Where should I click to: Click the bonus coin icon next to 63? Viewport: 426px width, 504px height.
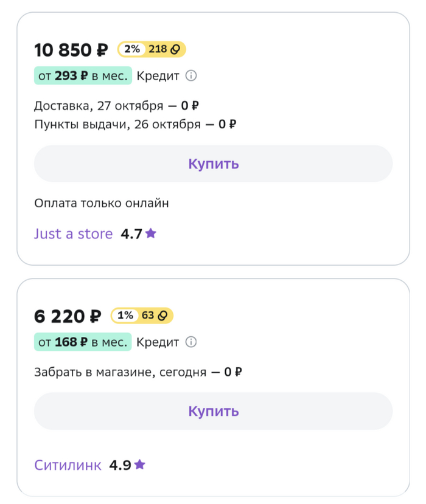click(x=164, y=316)
